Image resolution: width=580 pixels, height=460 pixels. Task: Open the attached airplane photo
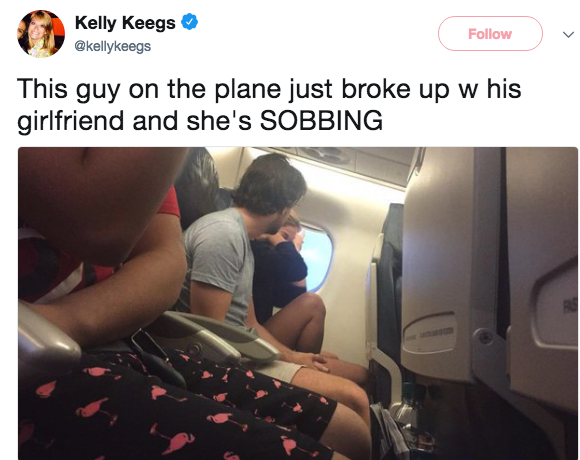tap(298, 303)
